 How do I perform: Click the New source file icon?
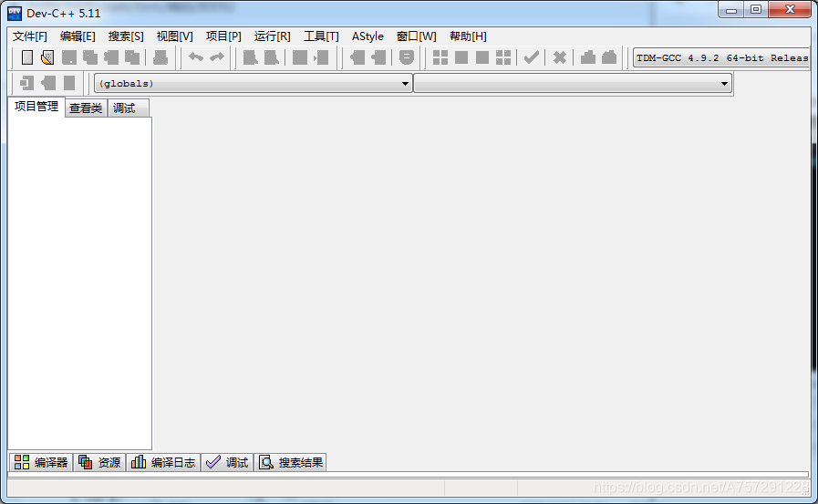[x=27, y=57]
